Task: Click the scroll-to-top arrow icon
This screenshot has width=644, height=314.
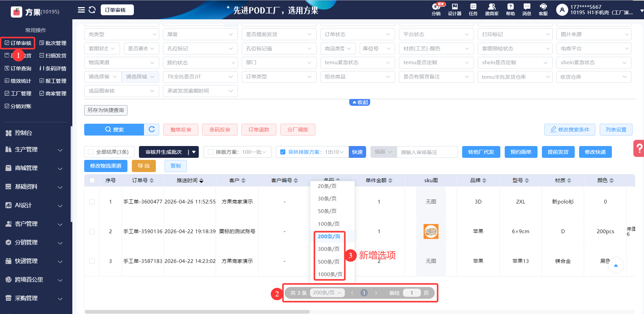Action: pos(616,265)
